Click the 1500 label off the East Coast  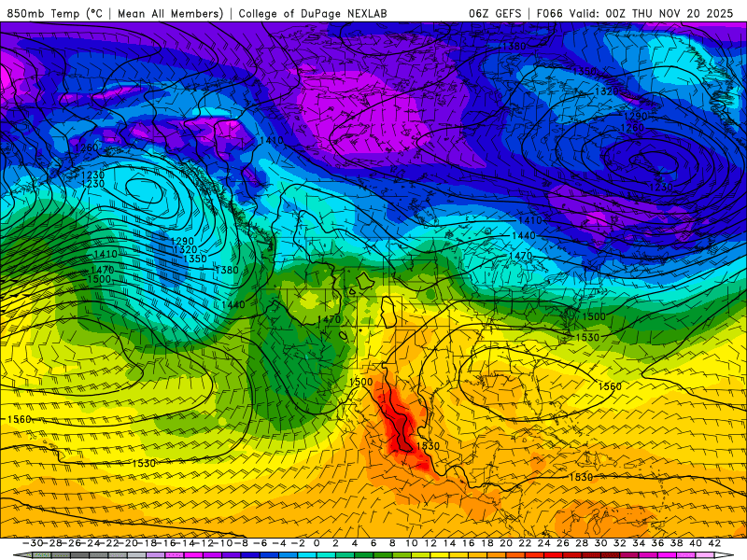tap(594, 316)
